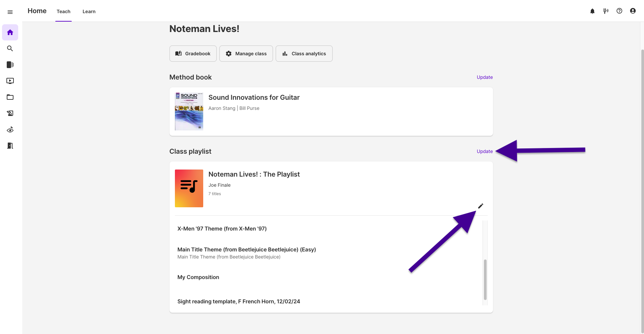This screenshot has width=644, height=334.
Task: Open the video player sidebar icon
Action: tap(10, 81)
